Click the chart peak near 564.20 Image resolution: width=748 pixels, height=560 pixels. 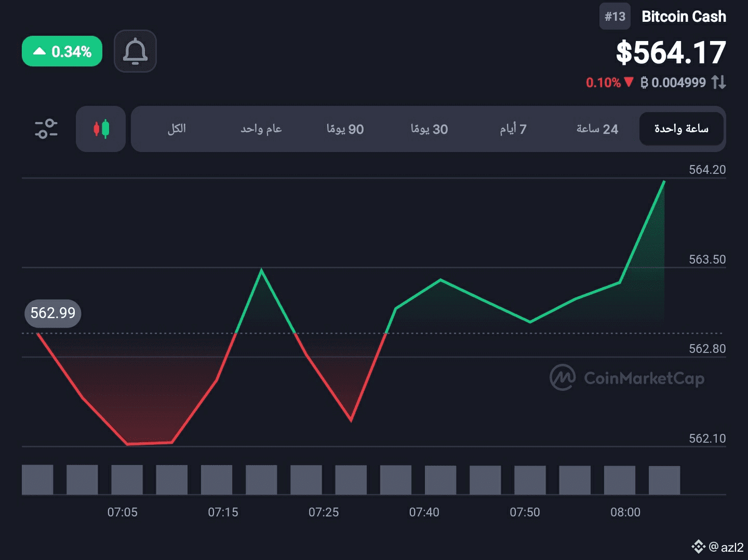(x=664, y=182)
